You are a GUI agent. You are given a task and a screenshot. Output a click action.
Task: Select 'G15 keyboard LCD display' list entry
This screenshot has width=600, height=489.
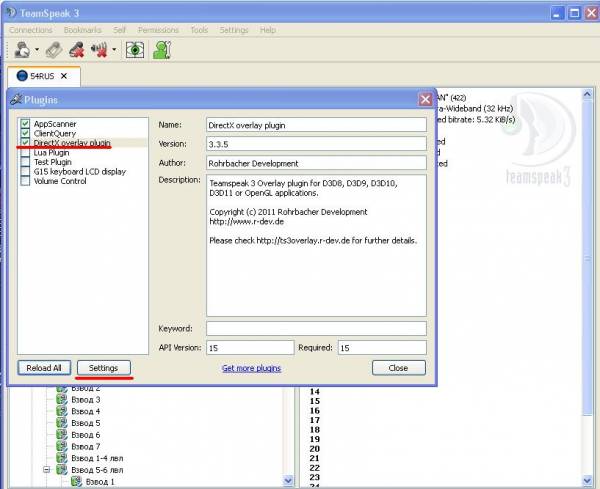point(80,171)
